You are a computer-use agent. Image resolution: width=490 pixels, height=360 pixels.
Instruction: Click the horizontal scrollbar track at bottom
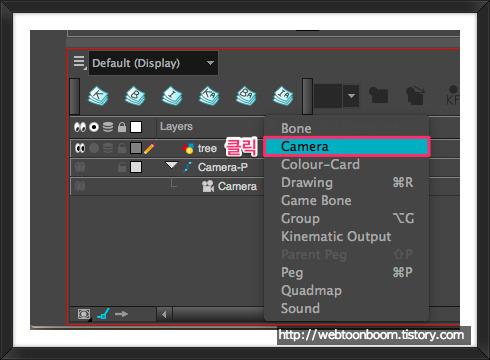[219, 314]
